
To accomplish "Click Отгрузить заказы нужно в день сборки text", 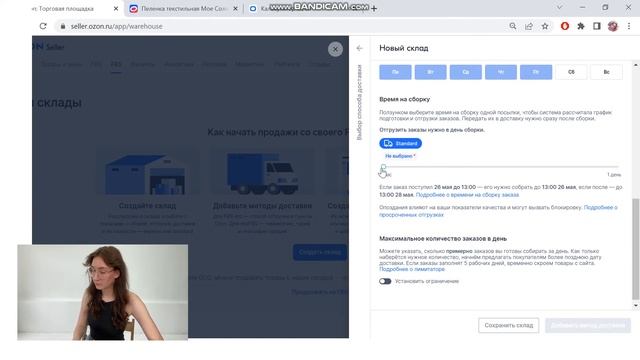I will pyautogui.click(x=432, y=130).
